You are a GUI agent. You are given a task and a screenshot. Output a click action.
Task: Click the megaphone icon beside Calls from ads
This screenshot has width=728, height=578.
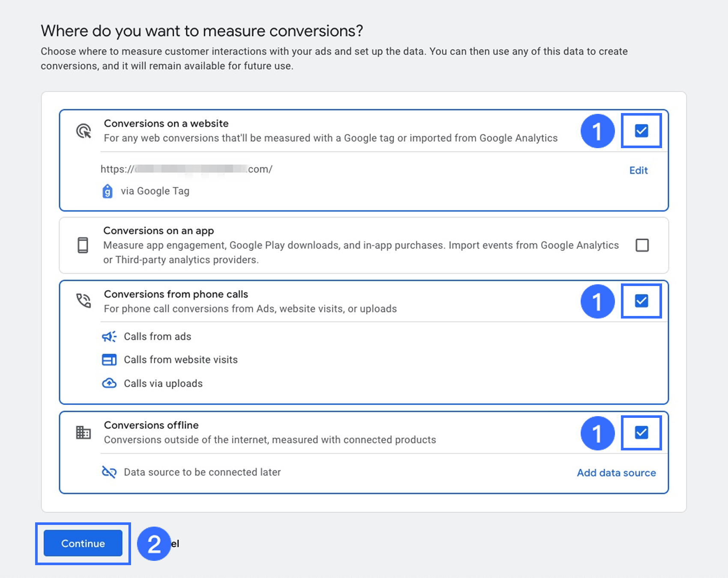109,337
